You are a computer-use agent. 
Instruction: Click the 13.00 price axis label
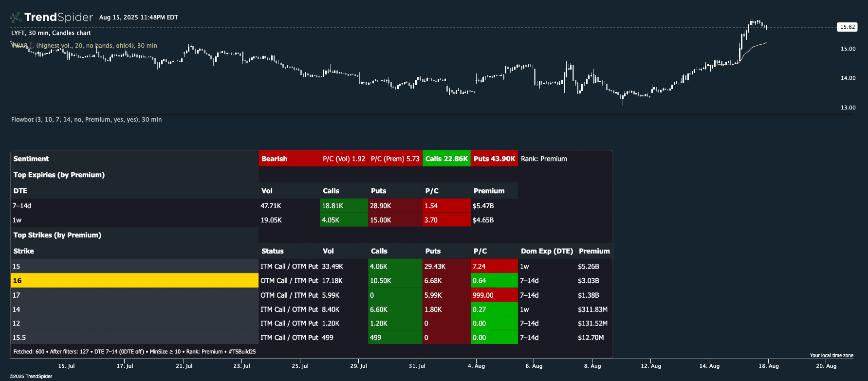click(848, 108)
